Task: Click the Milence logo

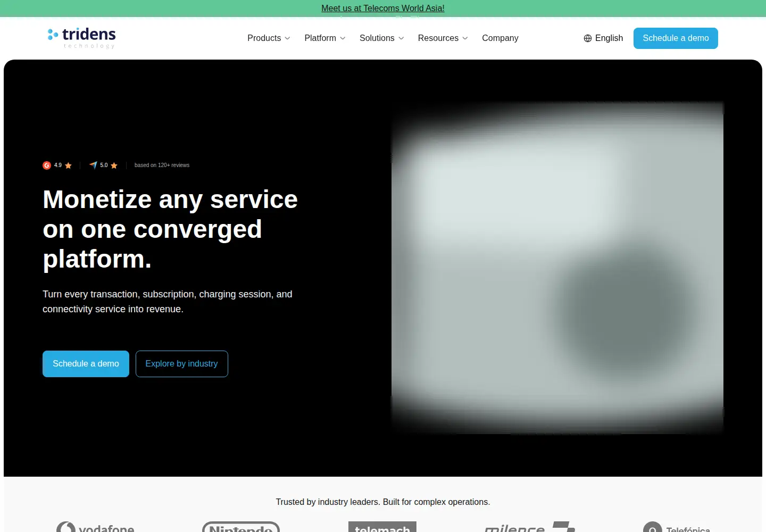Action: click(530, 527)
